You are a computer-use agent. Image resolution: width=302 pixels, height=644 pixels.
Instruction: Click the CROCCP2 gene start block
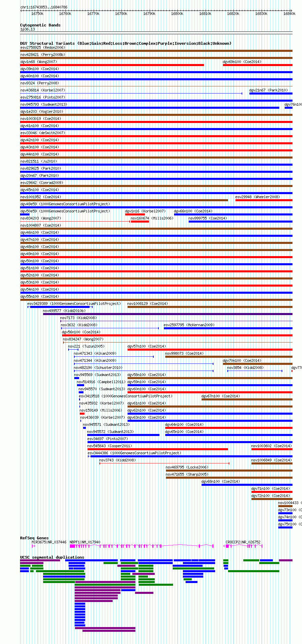click(227, 546)
